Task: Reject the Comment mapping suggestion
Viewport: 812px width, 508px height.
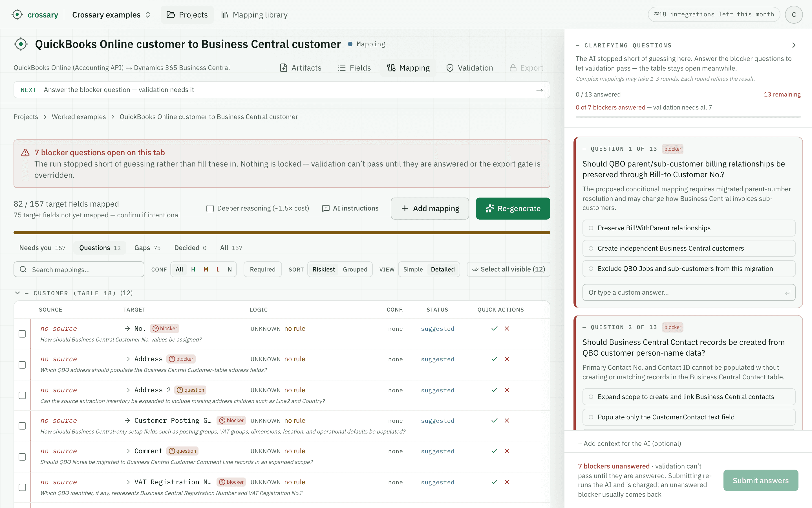Action: tap(507, 451)
